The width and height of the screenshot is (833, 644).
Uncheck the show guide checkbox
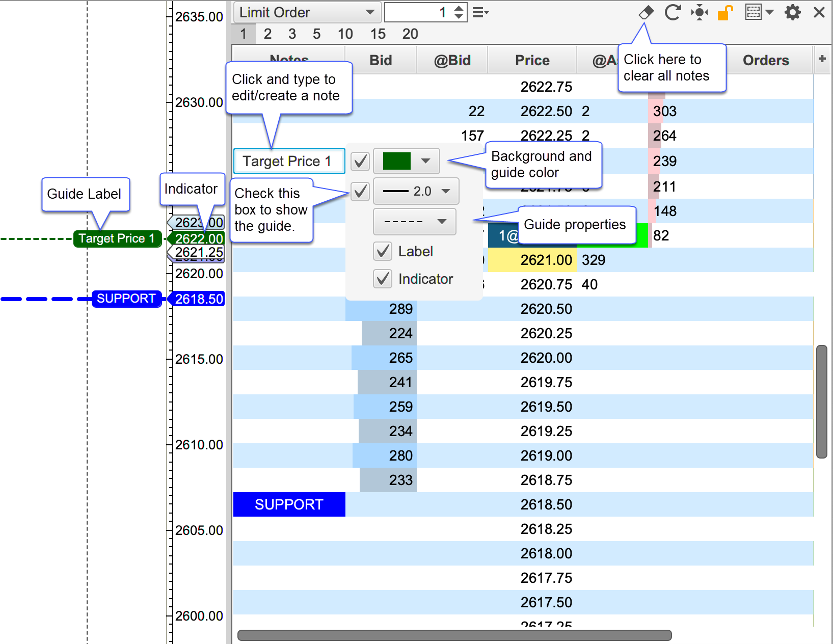(x=360, y=192)
